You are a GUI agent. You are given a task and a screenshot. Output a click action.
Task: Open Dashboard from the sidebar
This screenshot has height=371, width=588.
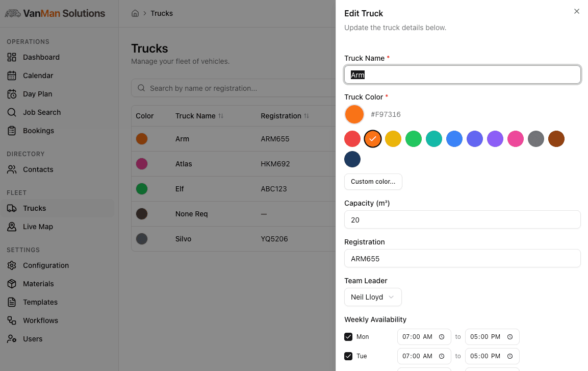tap(41, 57)
